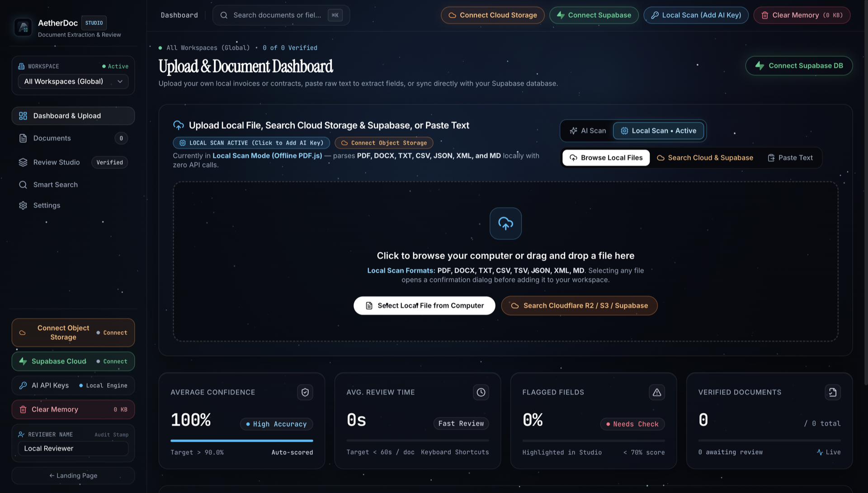This screenshot has width=868, height=493.
Task: Click the Documents page icon in the sidebar
Action: 23,138
